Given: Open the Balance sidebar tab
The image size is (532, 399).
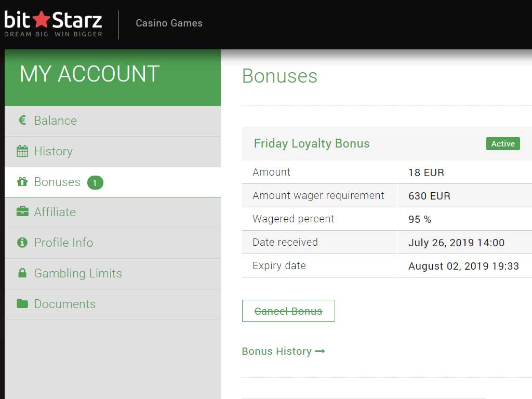Looking at the screenshot, I should point(55,121).
